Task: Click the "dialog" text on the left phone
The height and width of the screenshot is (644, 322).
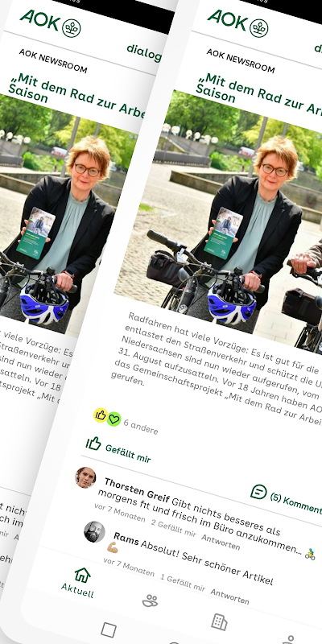Action: coord(144,53)
